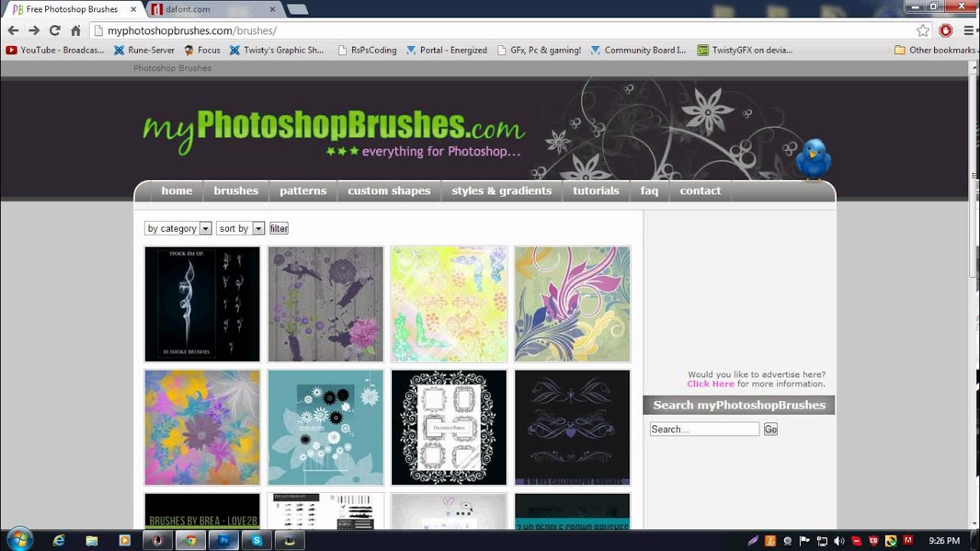The image size is (980, 551).
Task: Open the black-and-white decorative frames thumbnail
Action: pos(449,427)
